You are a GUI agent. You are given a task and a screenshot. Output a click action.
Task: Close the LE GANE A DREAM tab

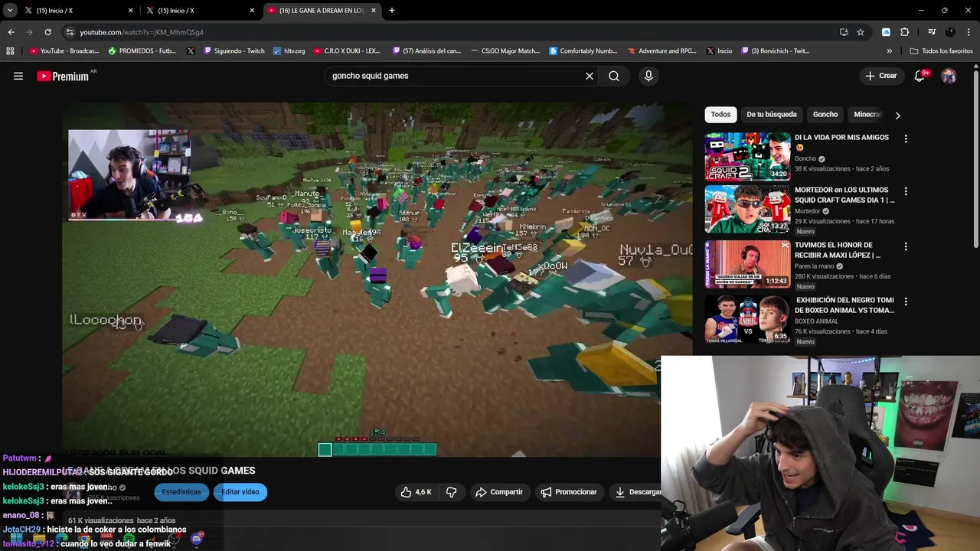click(x=374, y=11)
